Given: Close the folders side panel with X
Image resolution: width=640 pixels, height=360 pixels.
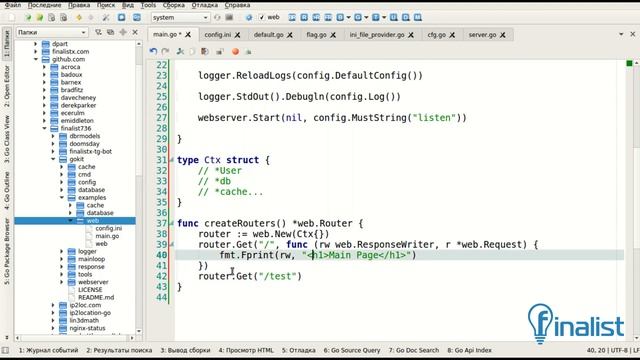Looking at the screenshot, I should 135,32.
